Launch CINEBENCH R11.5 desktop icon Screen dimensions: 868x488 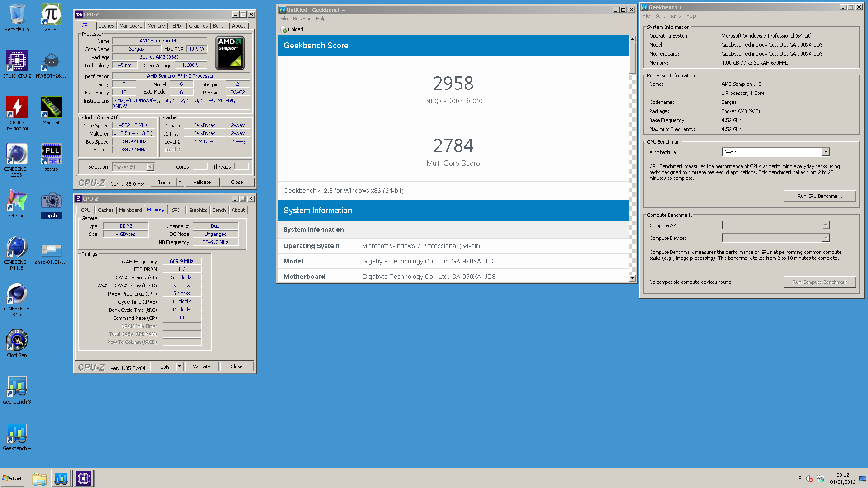[17, 253]
